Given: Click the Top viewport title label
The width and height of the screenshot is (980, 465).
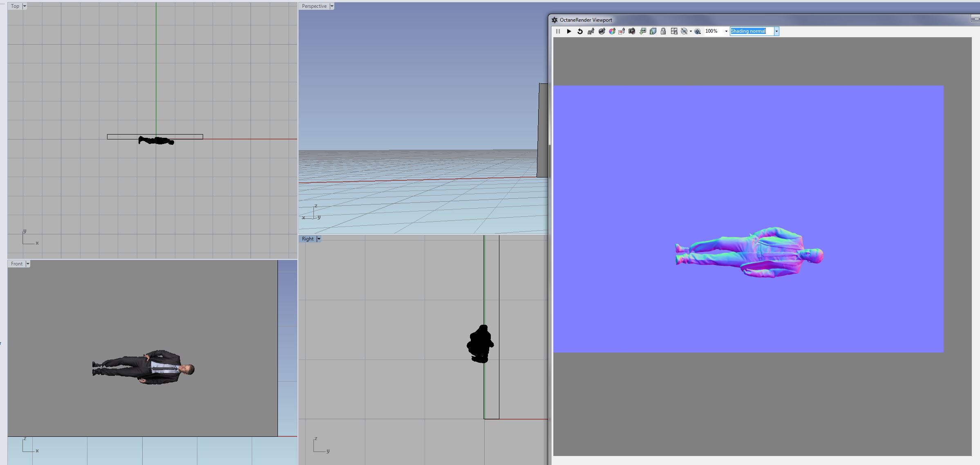Looking at the screenshot, I should (x=15, y=6).
